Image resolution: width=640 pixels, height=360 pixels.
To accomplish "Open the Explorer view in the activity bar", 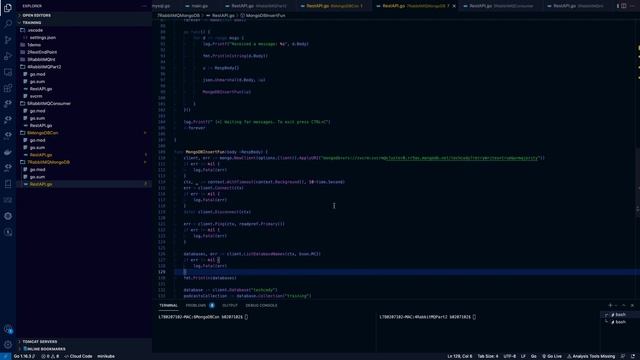I will [x=8, y=7].
